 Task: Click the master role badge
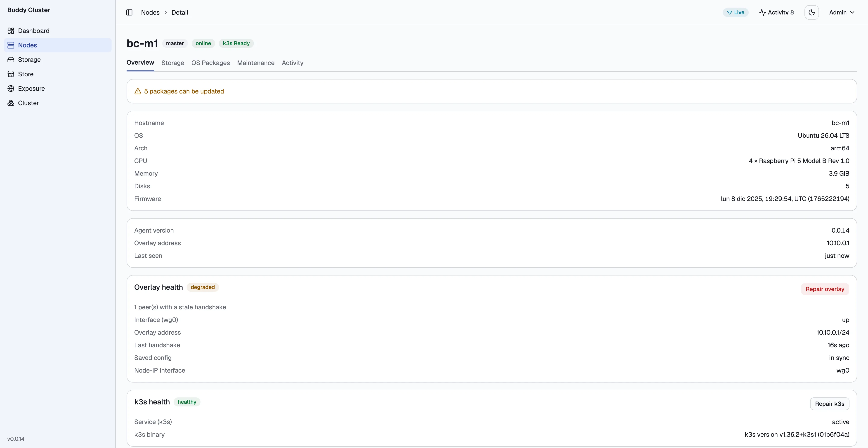pyautogui.click(x=175, y=43)
